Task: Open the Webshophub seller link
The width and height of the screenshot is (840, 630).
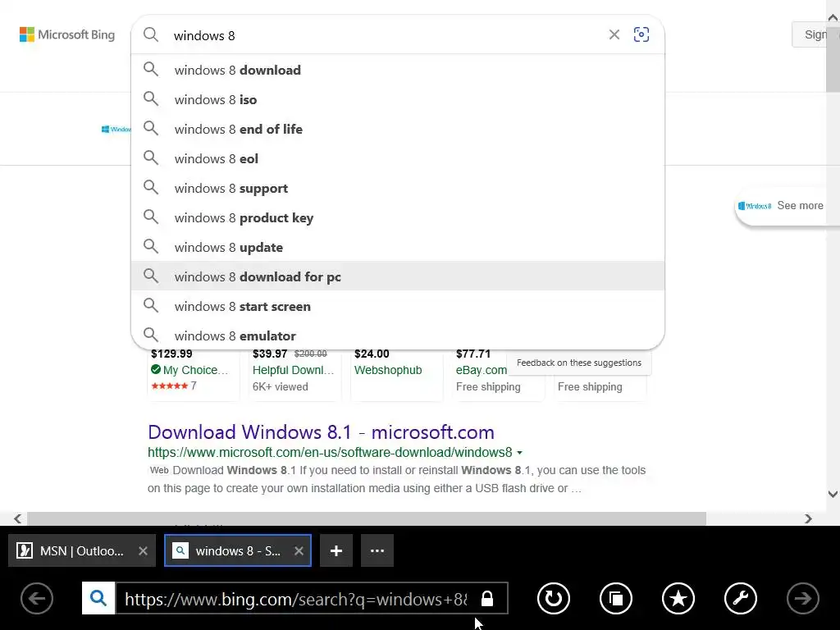Action: pos(388,370)
